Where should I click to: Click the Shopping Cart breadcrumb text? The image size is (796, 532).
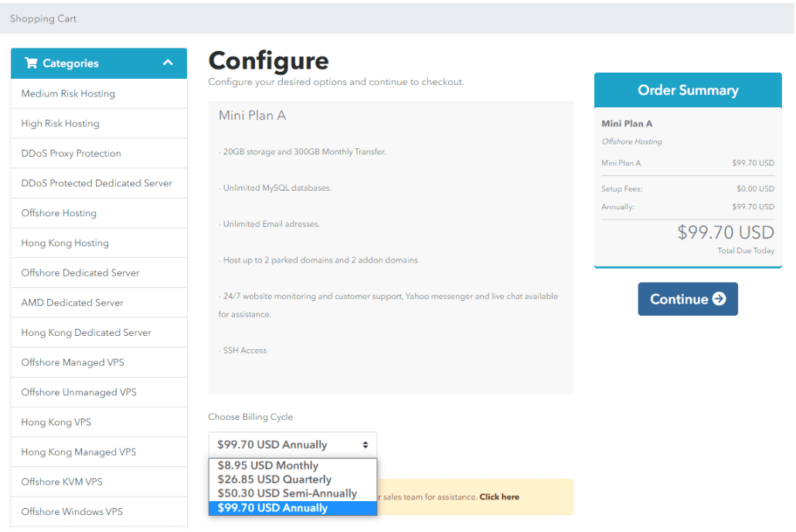click(43, 19)
